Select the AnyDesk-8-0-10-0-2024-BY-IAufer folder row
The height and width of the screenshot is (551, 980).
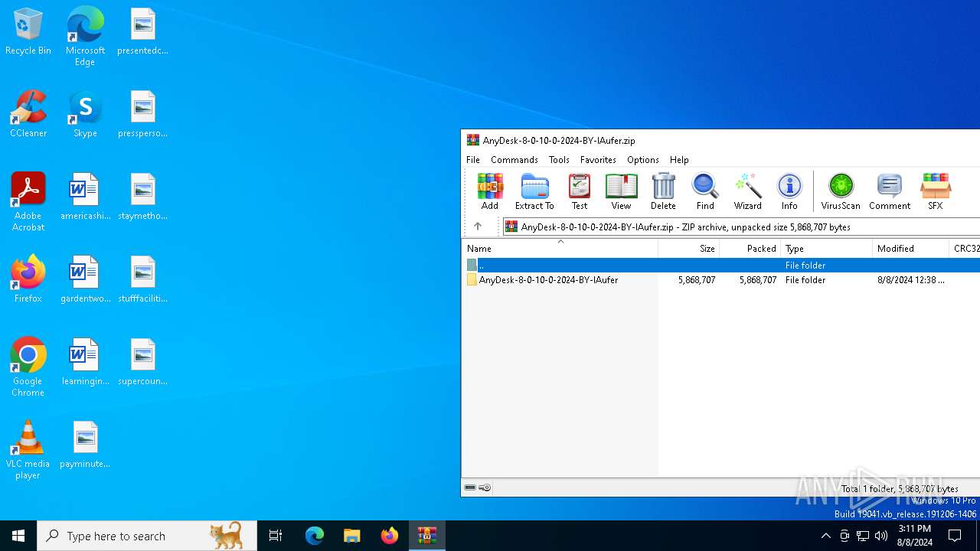click(720, 280)
